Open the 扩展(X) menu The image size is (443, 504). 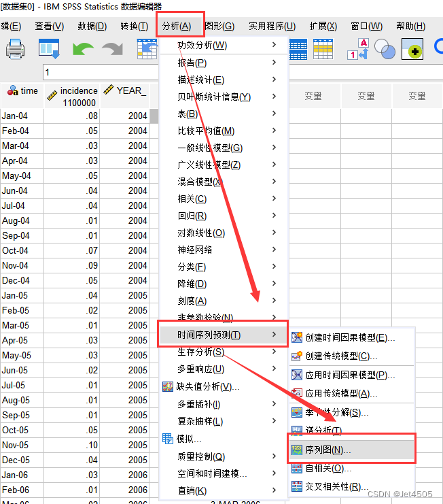click(x=323, y=26)
